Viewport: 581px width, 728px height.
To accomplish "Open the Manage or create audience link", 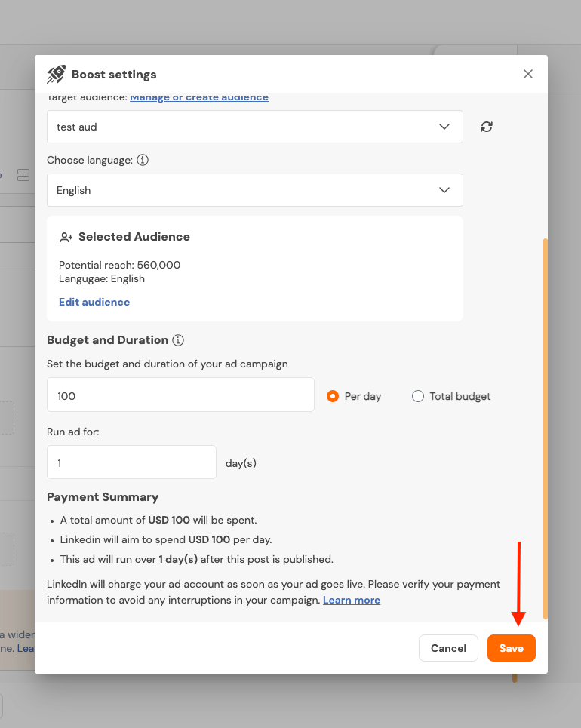I will pos(198,97).
